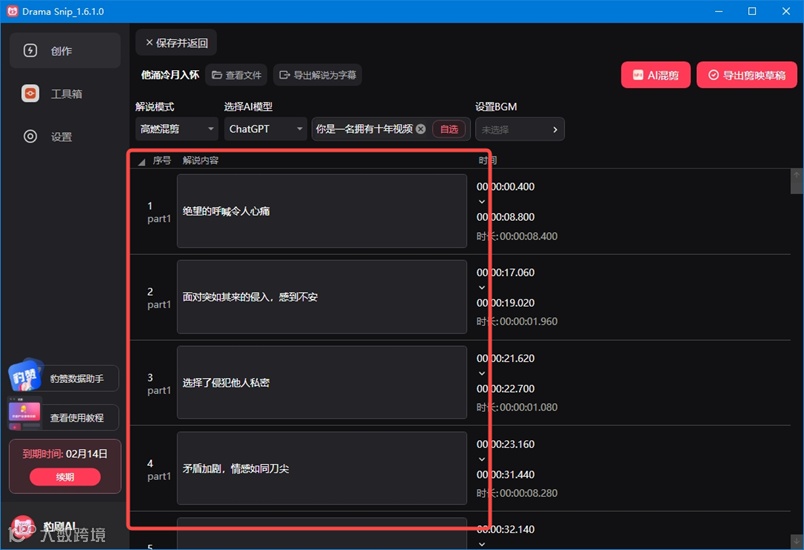Clear the prompt text with X icon

coord(421,129)
